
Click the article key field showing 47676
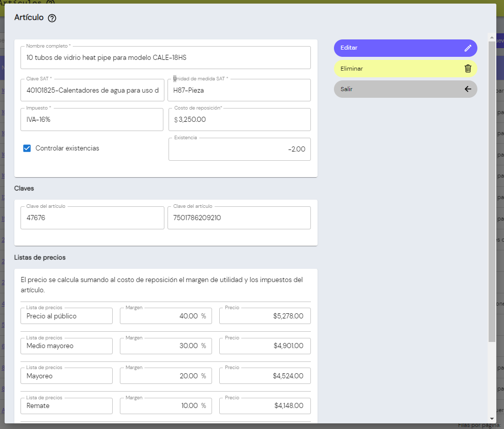click(92, 218)
